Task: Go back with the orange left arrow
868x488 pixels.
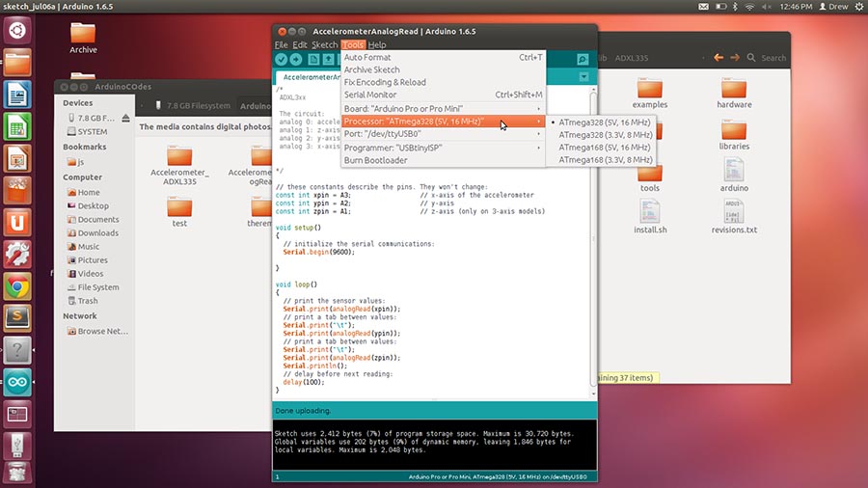Action: [x=719, y=58]
